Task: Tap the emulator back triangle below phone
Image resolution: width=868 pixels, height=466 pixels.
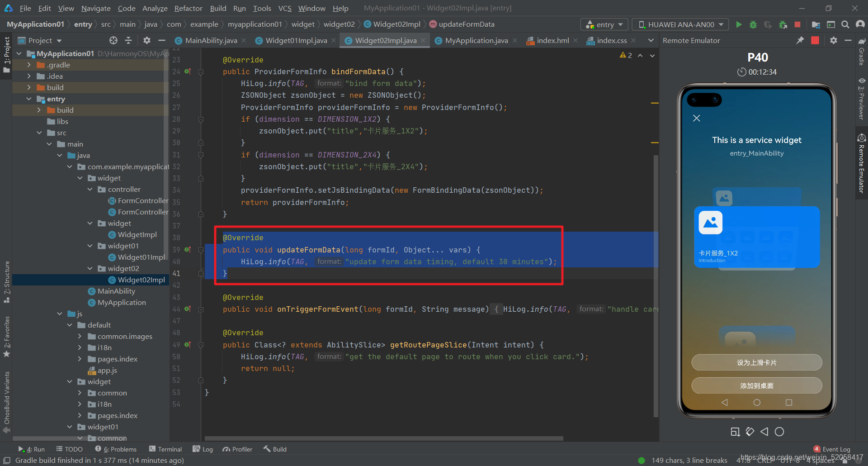Action: click(764, 432)
